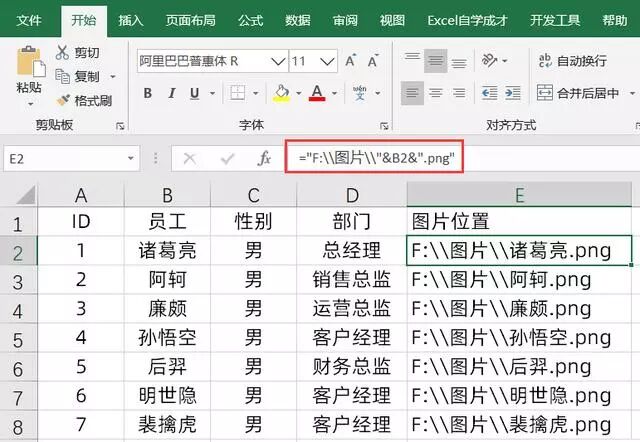The height and width of the screenshot is (442, 640).
Task: Increase the cell indent
Action: [x=513, y=93]
